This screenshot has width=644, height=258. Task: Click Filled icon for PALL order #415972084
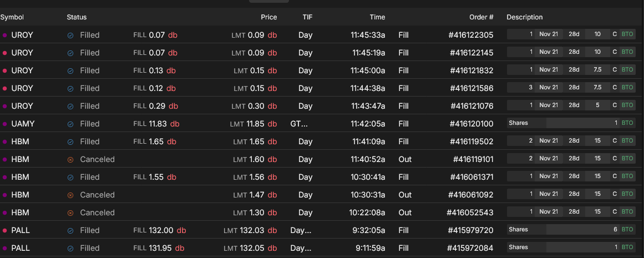point(70,248)
